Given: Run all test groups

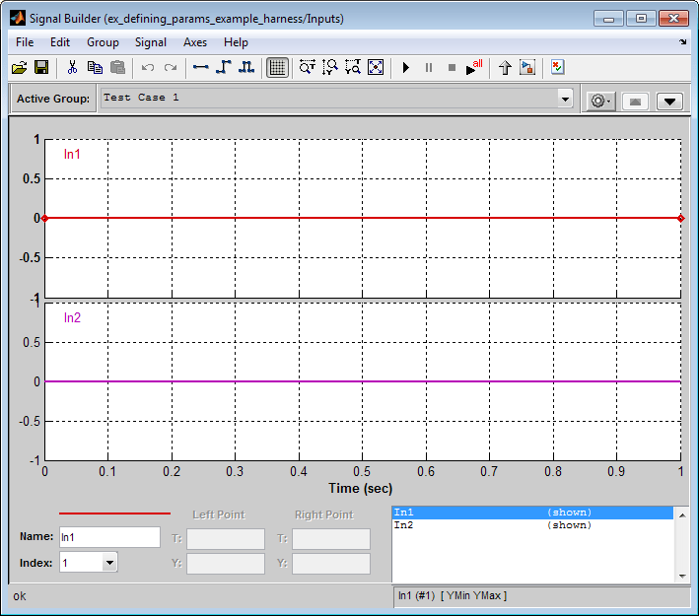Looking at the screenshot, I should pos(474,68).
